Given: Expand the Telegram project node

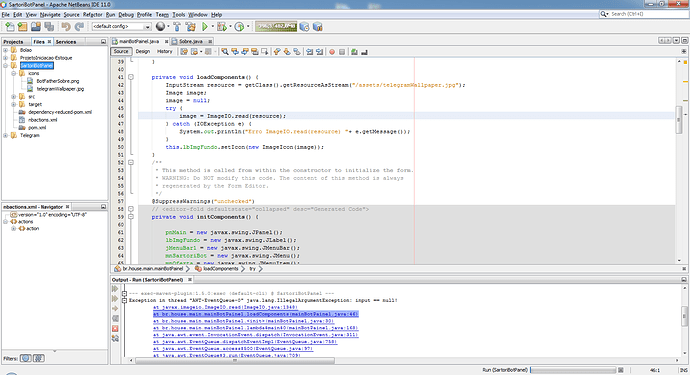Looking at the screenshot, I should [6, 135].
